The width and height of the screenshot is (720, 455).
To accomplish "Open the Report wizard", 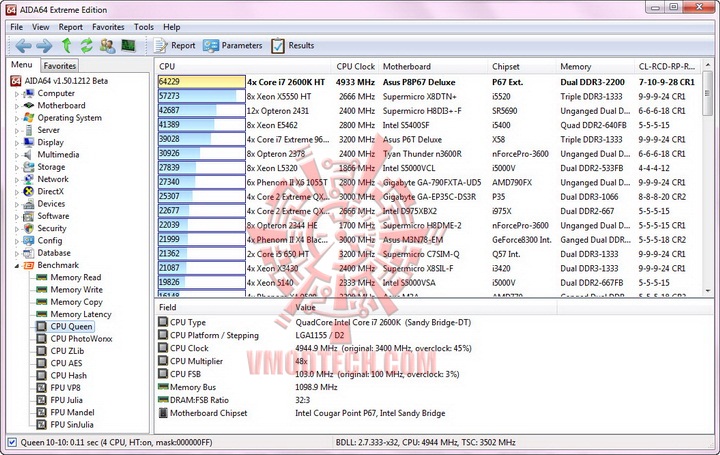I will coord(174,45).
